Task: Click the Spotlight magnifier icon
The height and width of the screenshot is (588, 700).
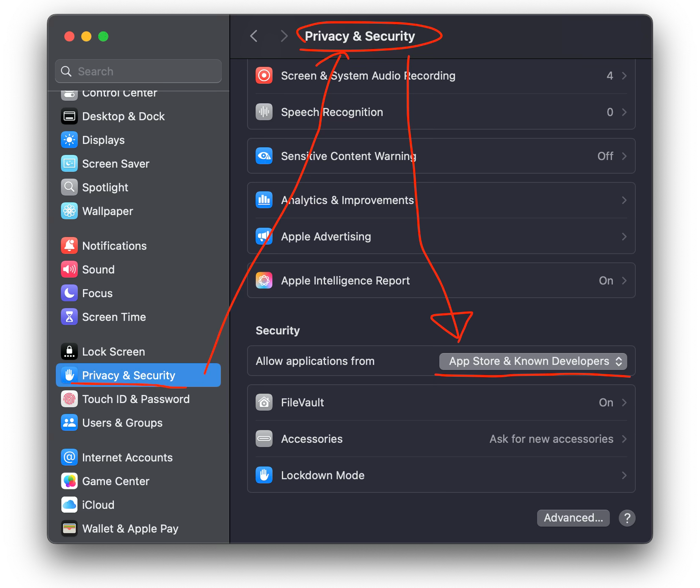Action: 69,188
